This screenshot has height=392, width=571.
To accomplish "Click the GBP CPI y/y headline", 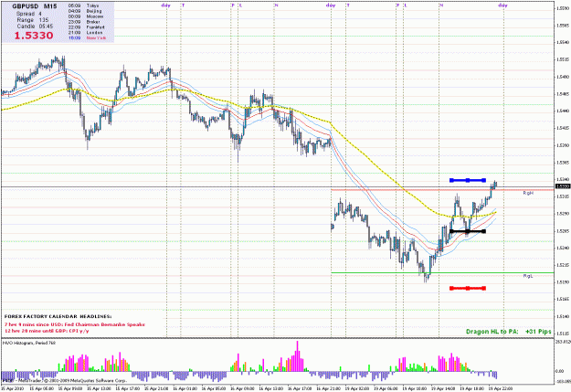I will coord(47,331).
